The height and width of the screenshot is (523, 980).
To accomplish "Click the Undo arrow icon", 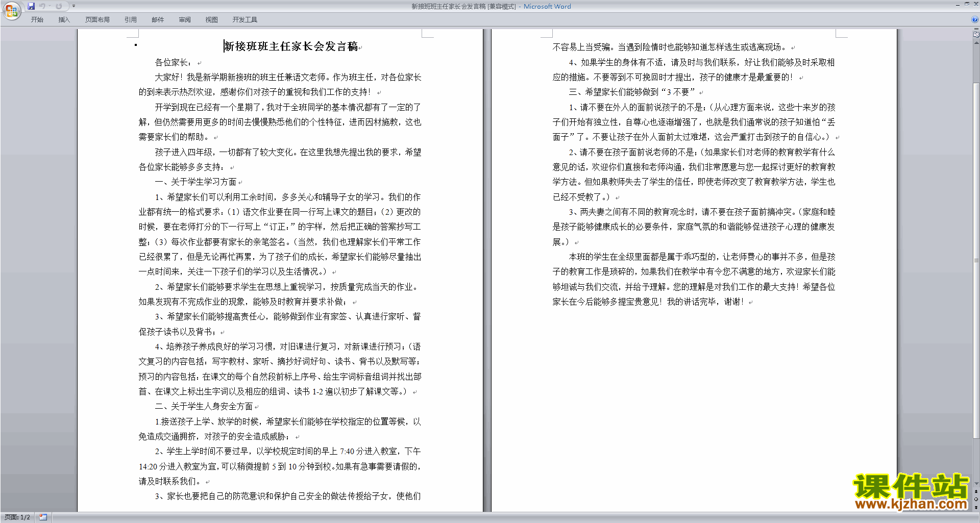I will pyautogui.click(x=42, y=6).
